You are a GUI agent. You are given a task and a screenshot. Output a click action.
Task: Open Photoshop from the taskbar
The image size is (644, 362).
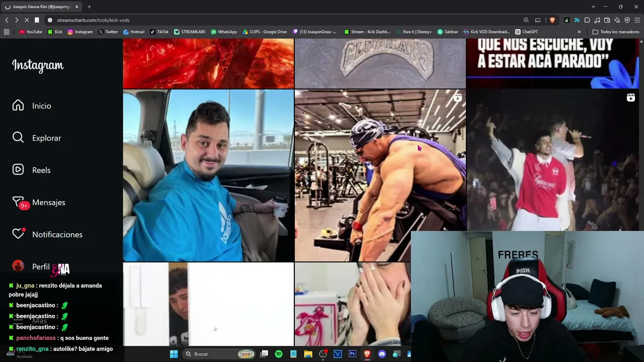352,354
